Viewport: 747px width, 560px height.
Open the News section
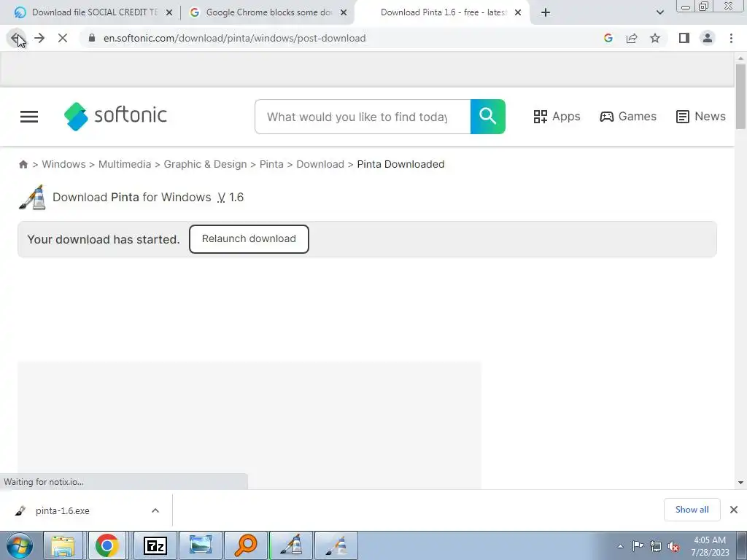pos(701,117)
